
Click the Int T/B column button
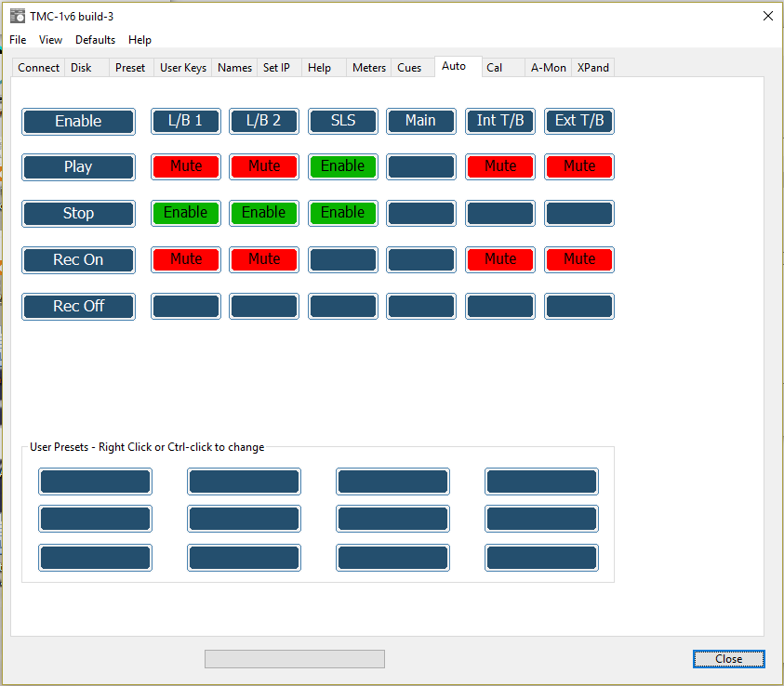pos(500,121)
